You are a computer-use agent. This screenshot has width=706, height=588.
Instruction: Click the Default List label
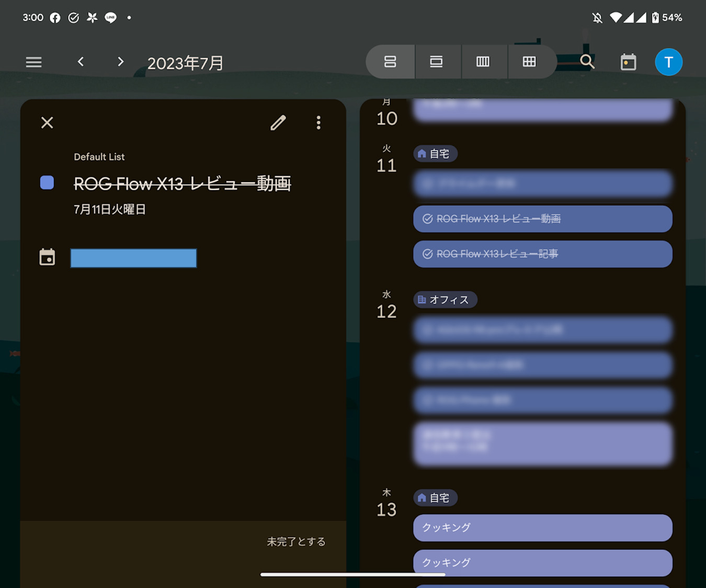point(99,157)
